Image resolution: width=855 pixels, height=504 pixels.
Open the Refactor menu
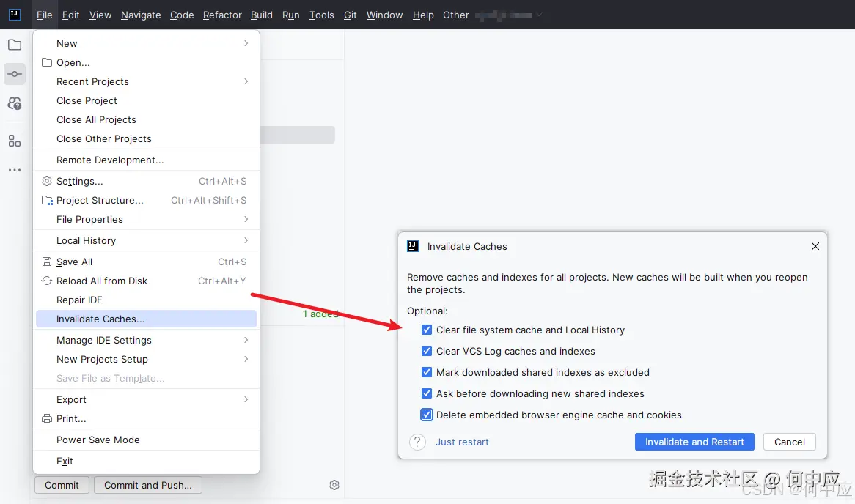click(222, 15)
